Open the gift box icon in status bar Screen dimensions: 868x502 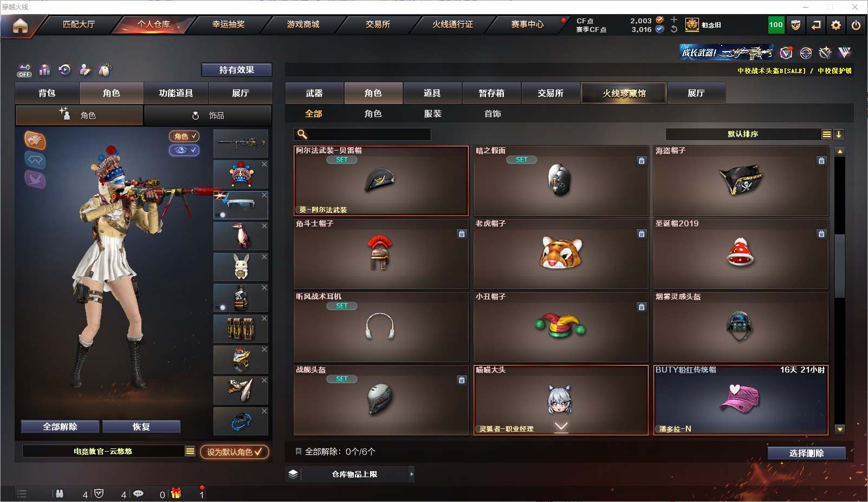click(176, 493)
